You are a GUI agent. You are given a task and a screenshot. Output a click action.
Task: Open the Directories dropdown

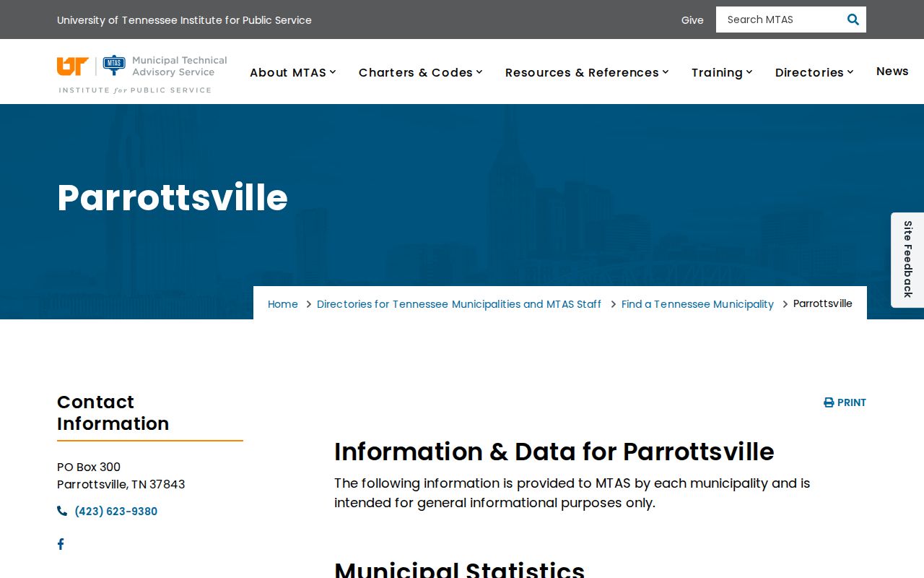(x=814, y=72)
